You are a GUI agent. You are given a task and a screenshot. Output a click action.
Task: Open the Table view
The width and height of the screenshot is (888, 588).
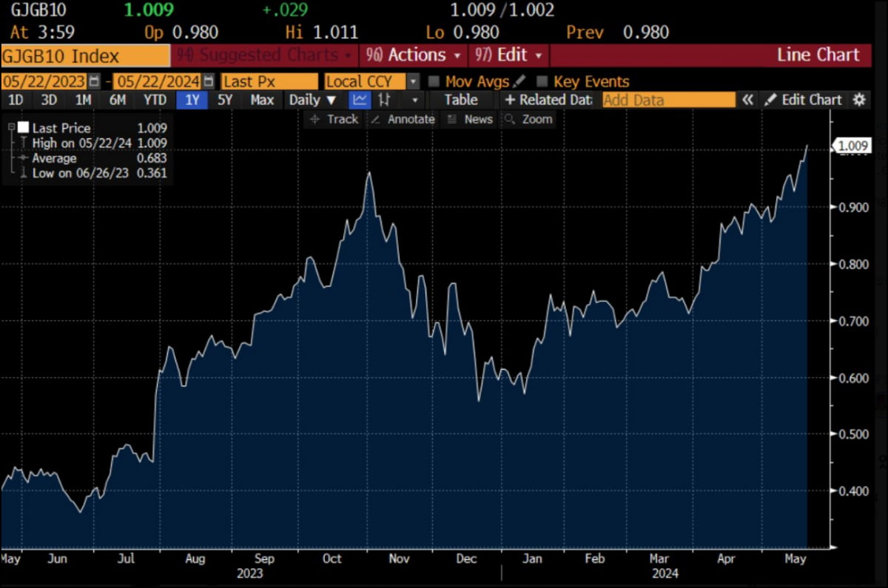click(x=462, y=100)
